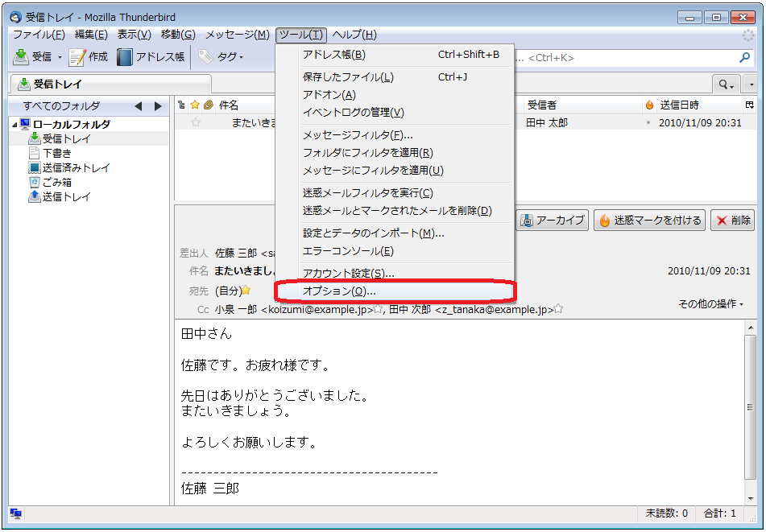
Task: Choose エラーコンソール(E) menu entry
Action: (395, 251)
